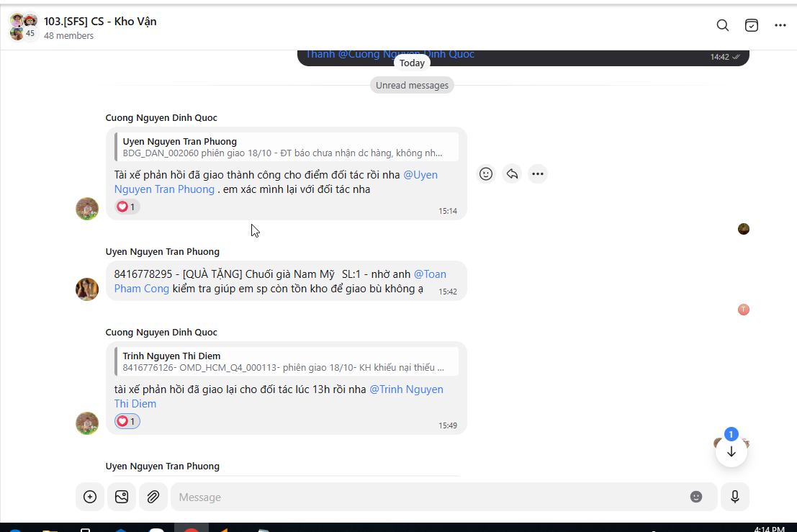Viewport: 797px width, 532px height.
Task: Open quoted message from Trinh Nguyen Thi Diem
Action: click(x=286, y=361)
